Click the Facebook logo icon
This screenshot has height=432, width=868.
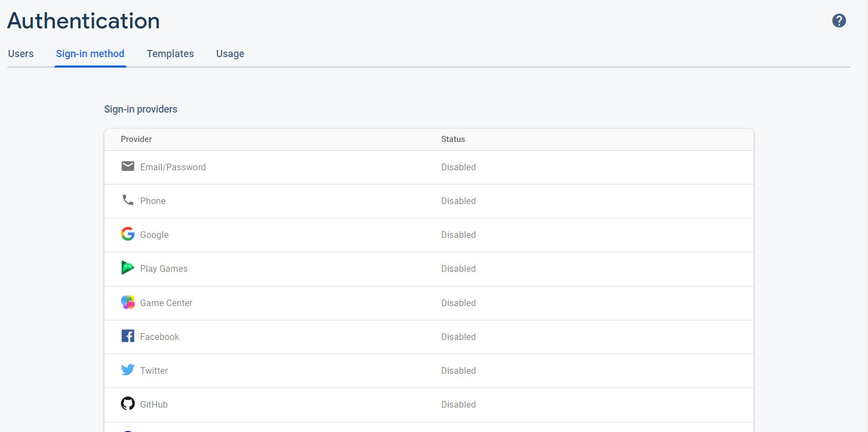[x=128, y=336]
